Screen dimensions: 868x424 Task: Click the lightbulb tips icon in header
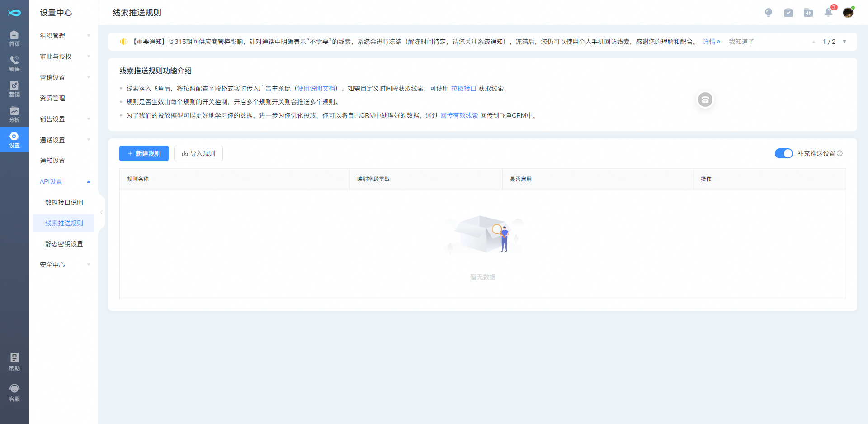click(x=769, y=13)
